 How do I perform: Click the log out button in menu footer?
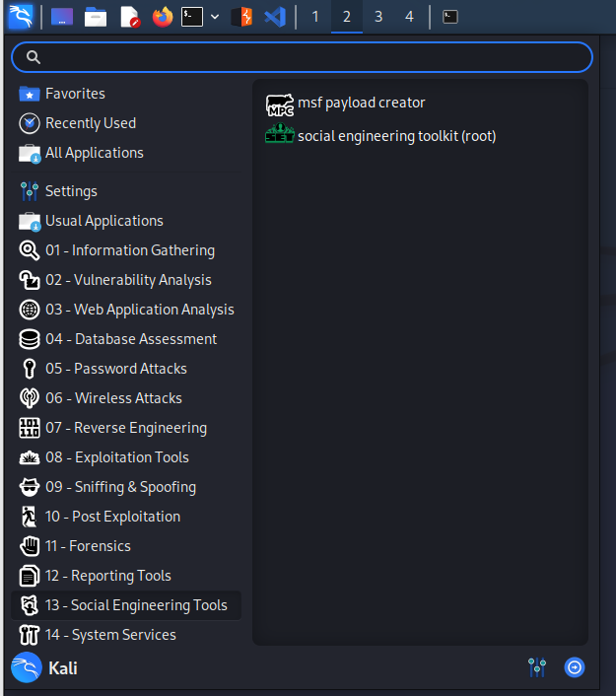(575, 667)
